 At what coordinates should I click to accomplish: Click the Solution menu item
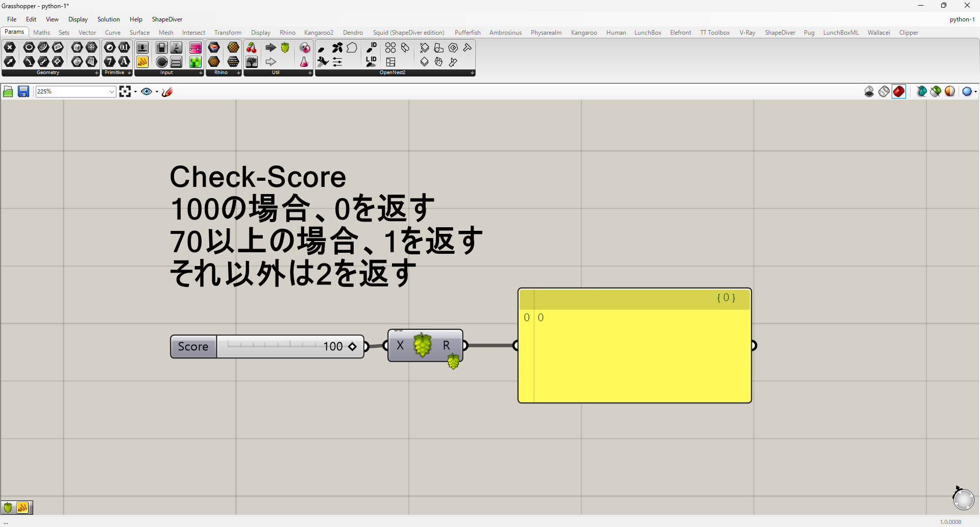[x=108, y=19]
